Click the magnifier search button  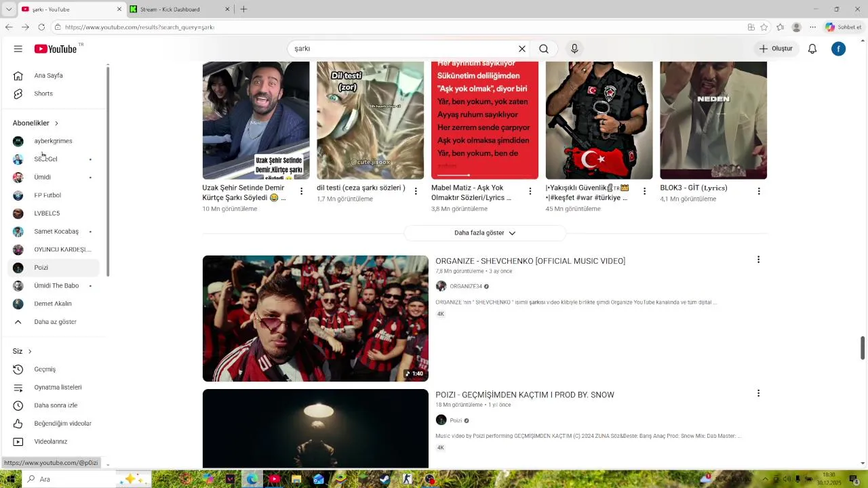click(544, 49)
